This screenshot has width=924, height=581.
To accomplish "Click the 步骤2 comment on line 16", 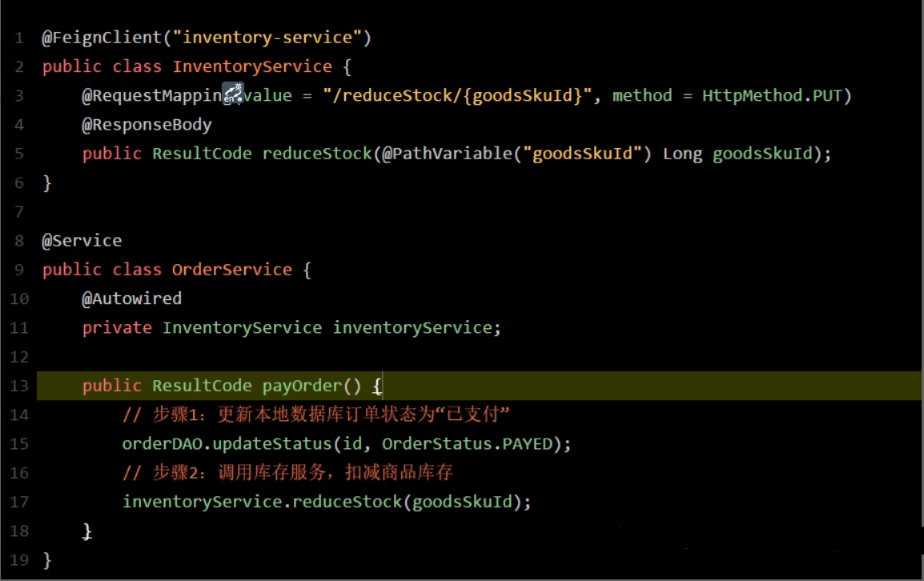I will (287, 473).
